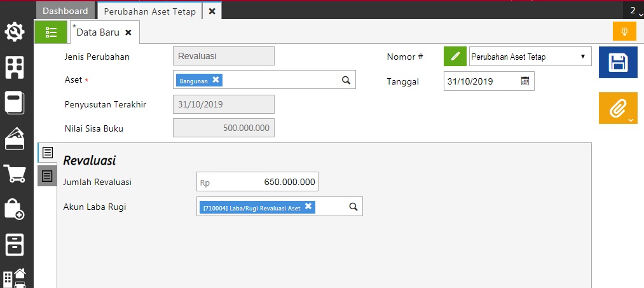Viewport: 644px width, 288px height.
Task: Close the Data Baru tab
Action: pos(128,32)
